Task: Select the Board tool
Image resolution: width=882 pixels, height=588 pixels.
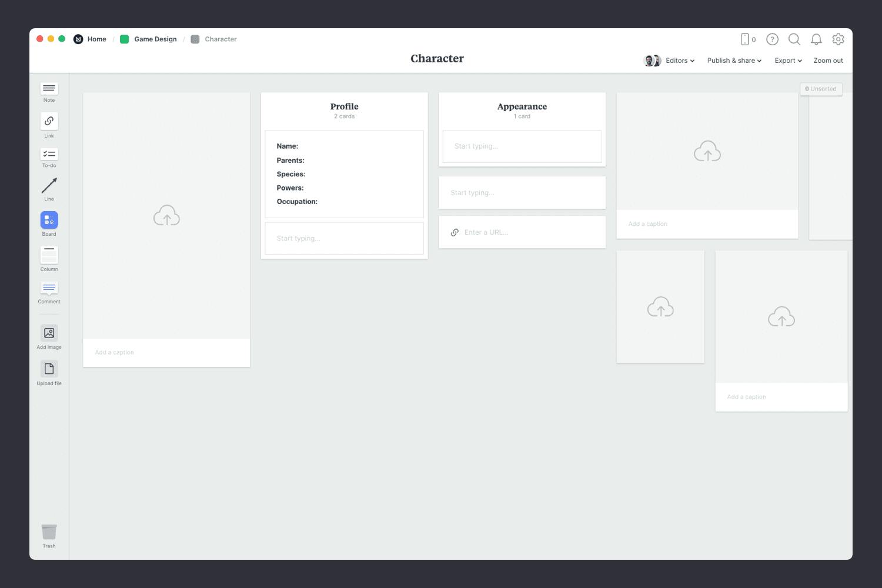Action: coord(49,220)
